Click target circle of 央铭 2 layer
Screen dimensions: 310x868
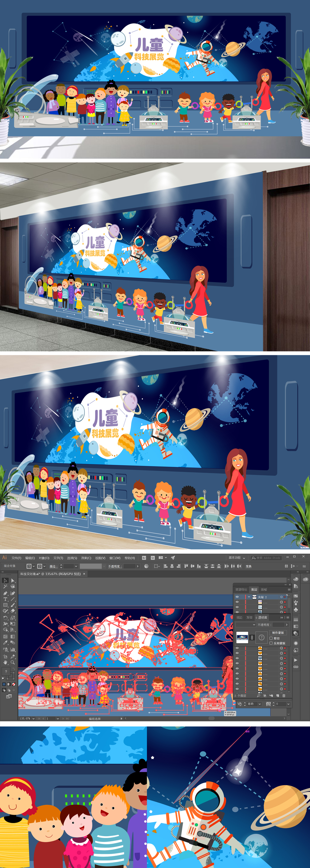(281, 597)
